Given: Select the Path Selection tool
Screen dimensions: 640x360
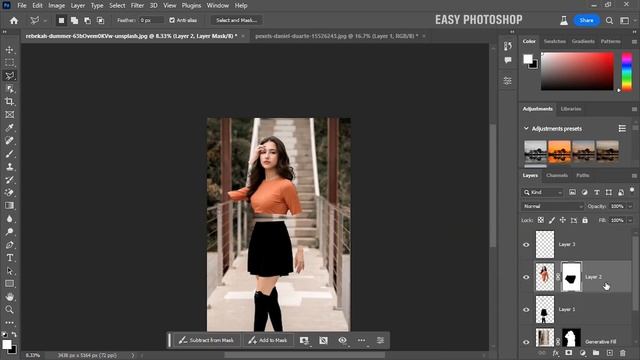Looking at the screenshot, I should pyautogui.click(x=9, y=271).
